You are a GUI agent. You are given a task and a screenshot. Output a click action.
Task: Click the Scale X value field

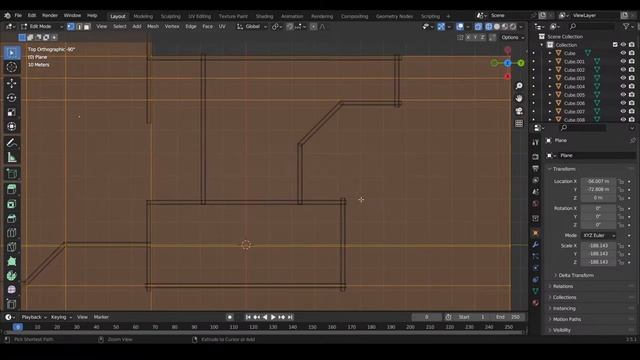coord(598,246)
